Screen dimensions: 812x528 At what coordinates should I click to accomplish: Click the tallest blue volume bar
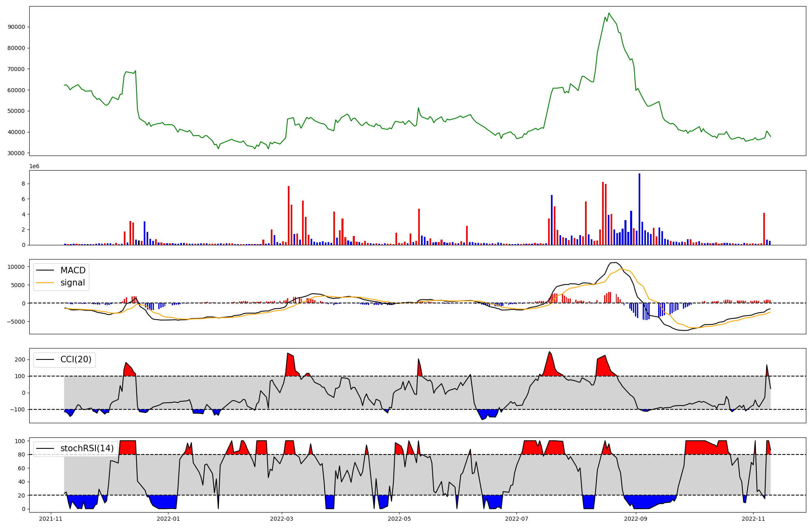[639, 209]
